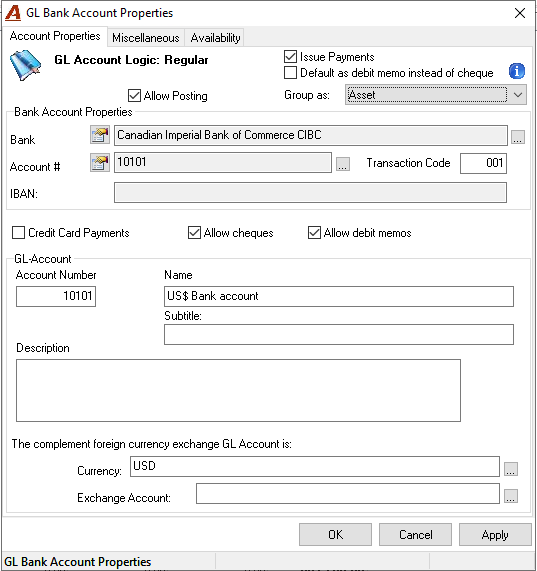This screenshot has width=537, height=571.
Task: Click the Cancel button
Action: point(415,535)
